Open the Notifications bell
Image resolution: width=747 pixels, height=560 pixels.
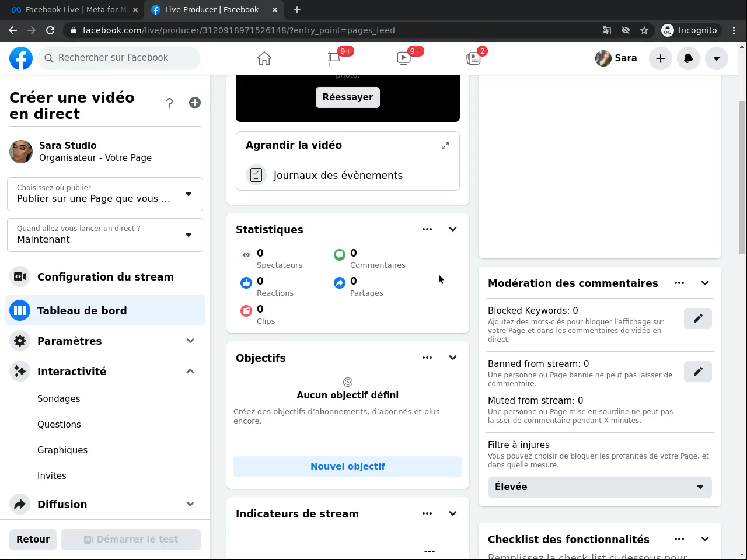click(689, 58)
